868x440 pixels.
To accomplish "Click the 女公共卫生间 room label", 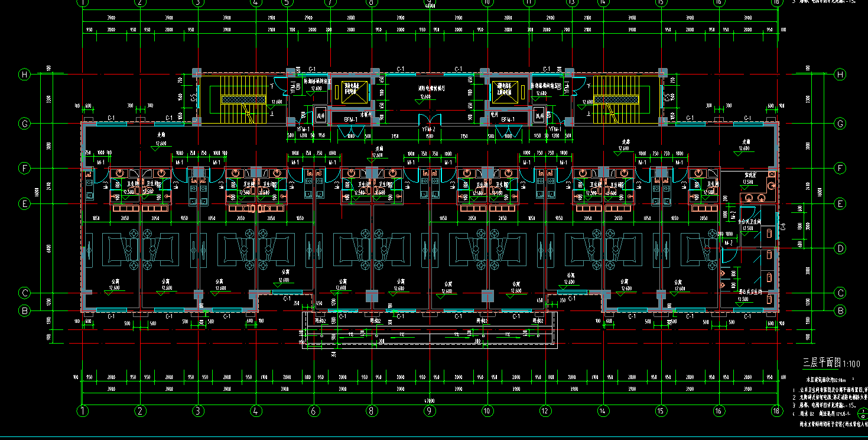I will click(748, 221).
